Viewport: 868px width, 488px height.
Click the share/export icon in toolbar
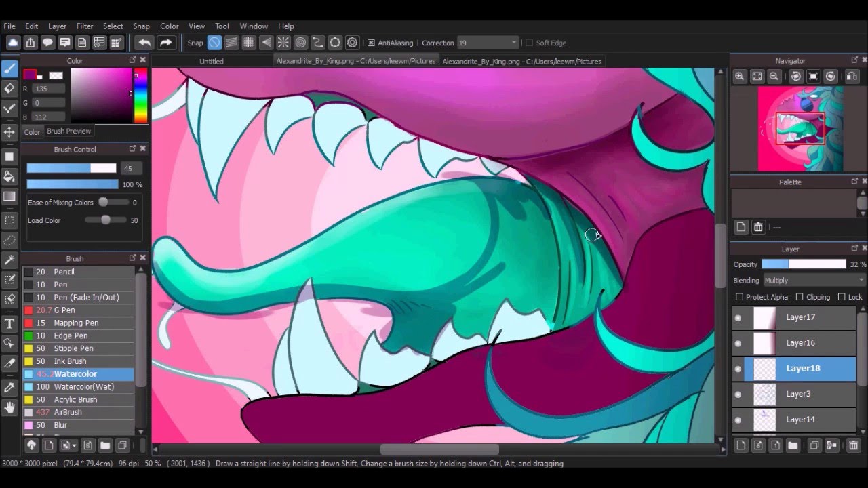pos(31,43)
